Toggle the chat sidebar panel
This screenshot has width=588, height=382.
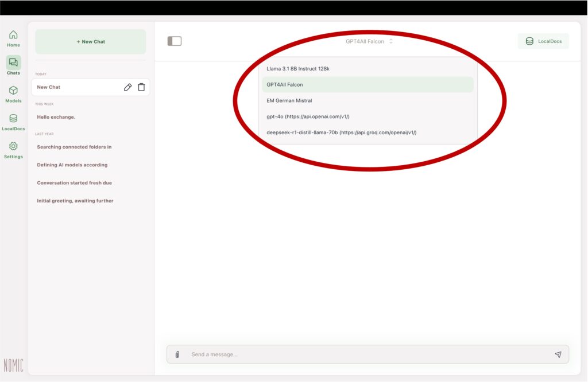(x=175, y=41)
